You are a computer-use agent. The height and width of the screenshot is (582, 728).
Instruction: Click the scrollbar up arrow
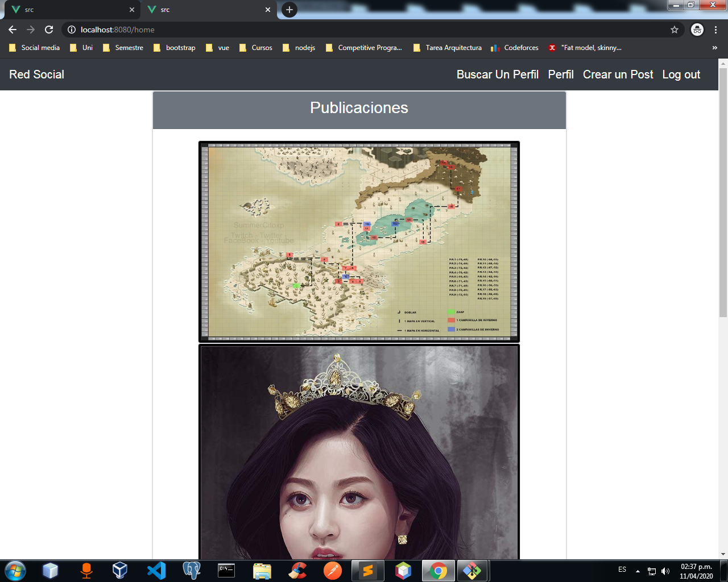pyautogui.click(x=723, y=63)
